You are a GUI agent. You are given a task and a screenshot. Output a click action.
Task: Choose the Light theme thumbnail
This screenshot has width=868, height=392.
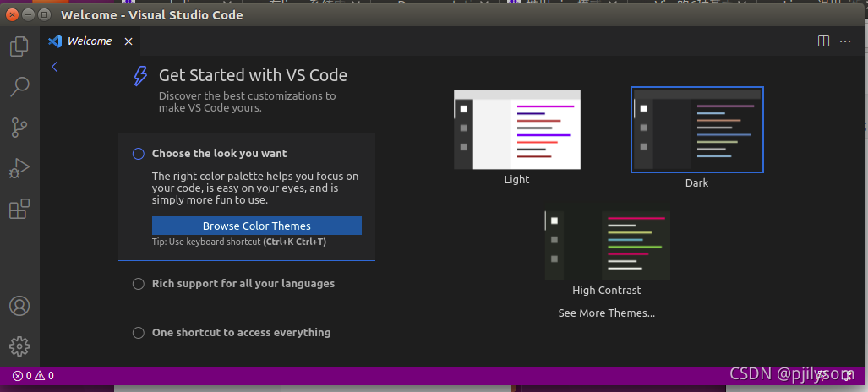[x=517, y=129]
